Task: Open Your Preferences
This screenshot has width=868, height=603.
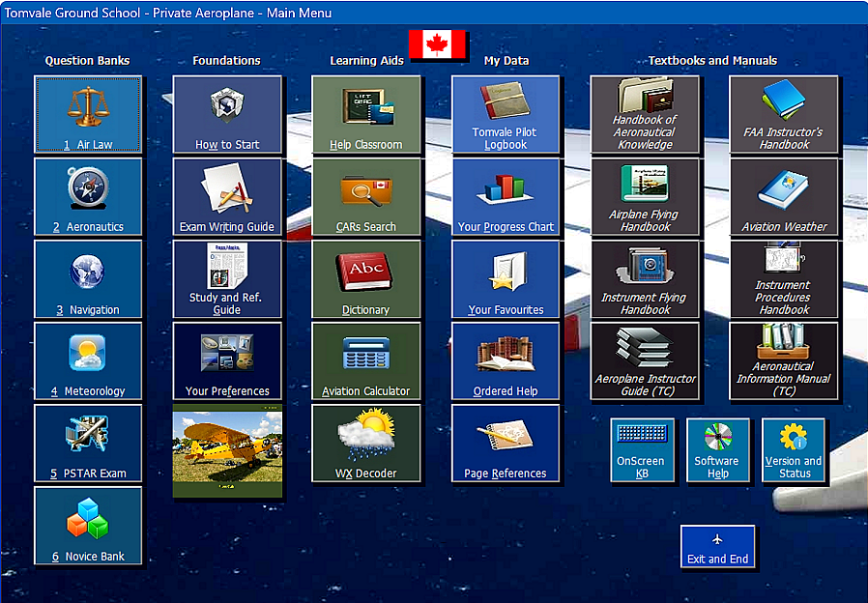Action: pyautogui.click(x=227, y=360)
